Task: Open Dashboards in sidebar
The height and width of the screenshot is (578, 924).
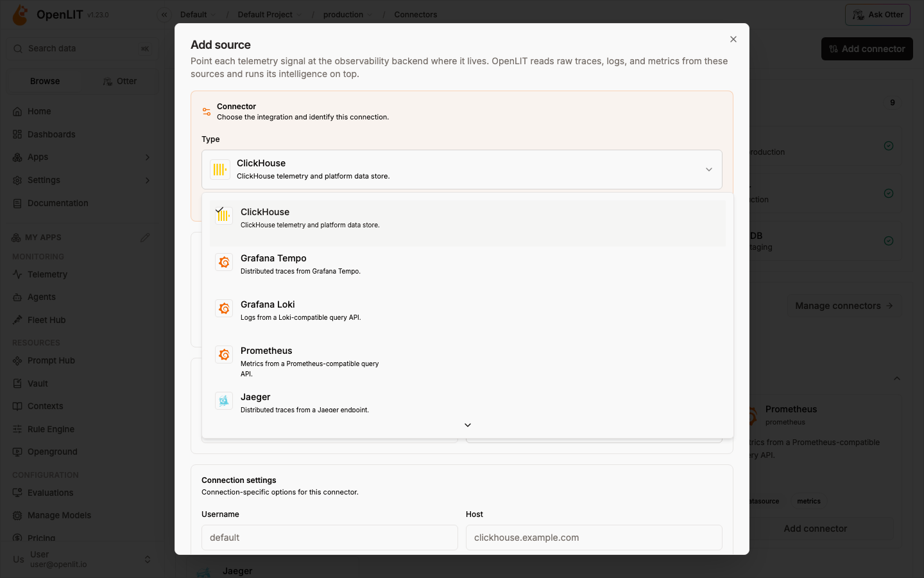Action: 83,135
